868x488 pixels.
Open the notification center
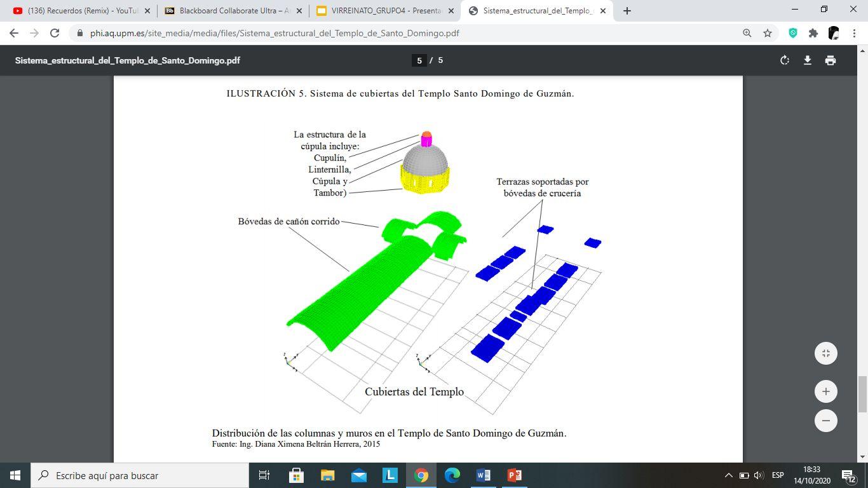click(849, 475)
